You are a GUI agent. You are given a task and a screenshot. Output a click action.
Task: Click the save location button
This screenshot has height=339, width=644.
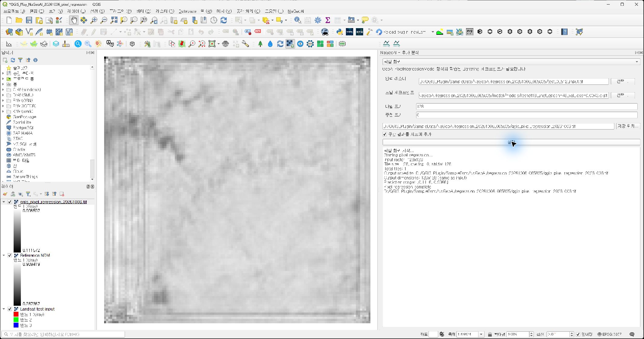628,126
